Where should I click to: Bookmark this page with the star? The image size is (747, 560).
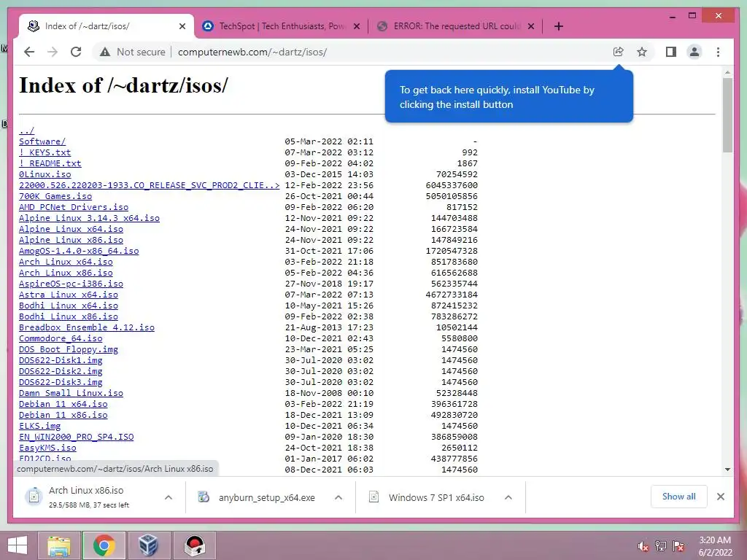tap(642, 52)
